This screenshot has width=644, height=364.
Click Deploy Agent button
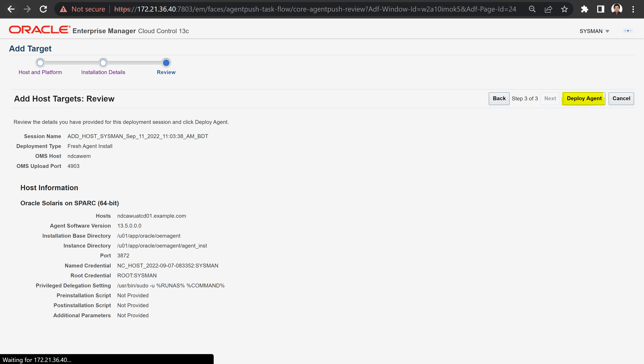584,99
